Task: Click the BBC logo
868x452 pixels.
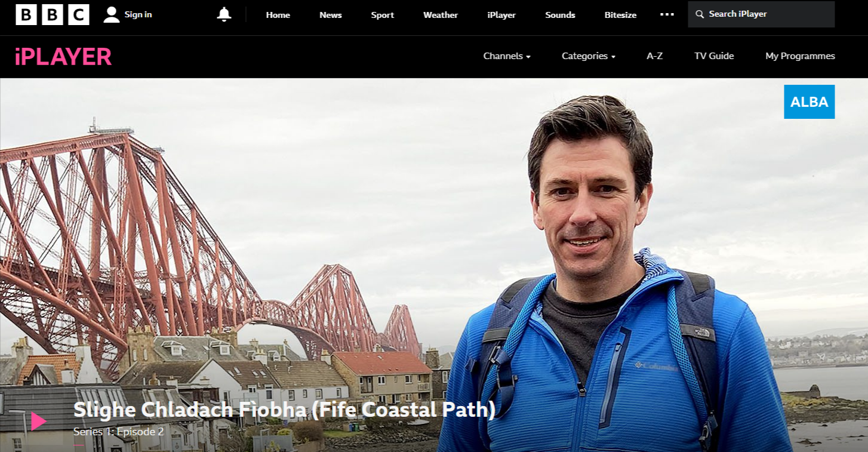Action: 53,14
